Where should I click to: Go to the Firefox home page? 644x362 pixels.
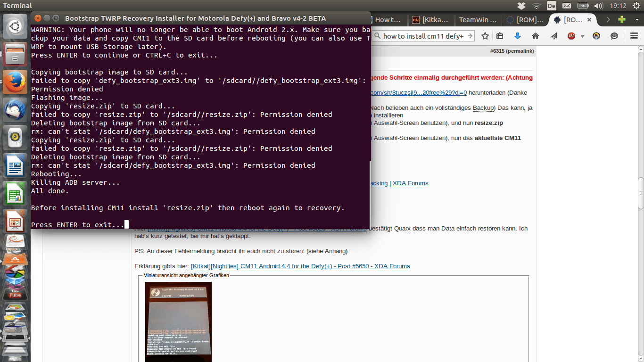coord(536,36)
